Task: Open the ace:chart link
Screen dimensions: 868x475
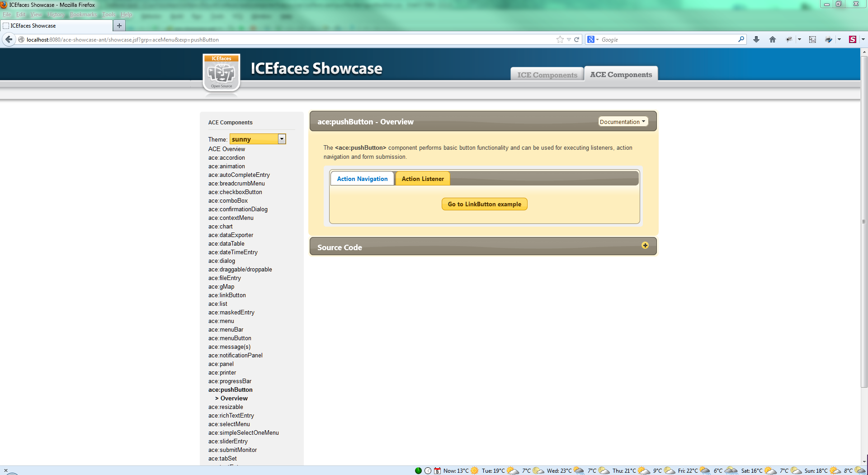Action: click(220, 226)
